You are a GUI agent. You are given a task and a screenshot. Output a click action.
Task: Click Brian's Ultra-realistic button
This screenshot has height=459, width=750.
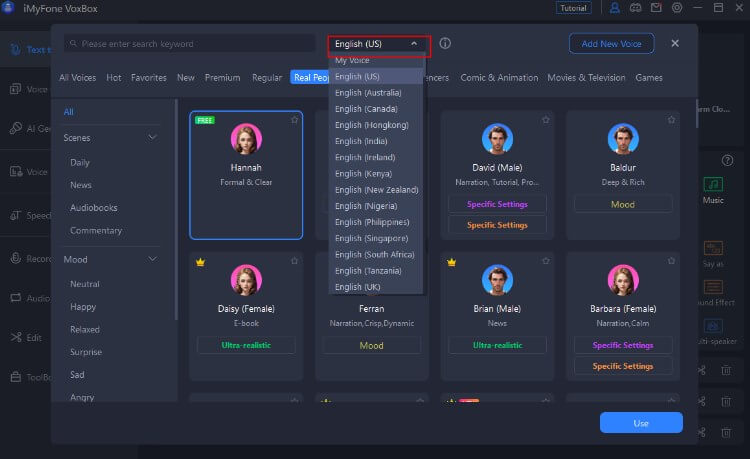pos(497,345)
